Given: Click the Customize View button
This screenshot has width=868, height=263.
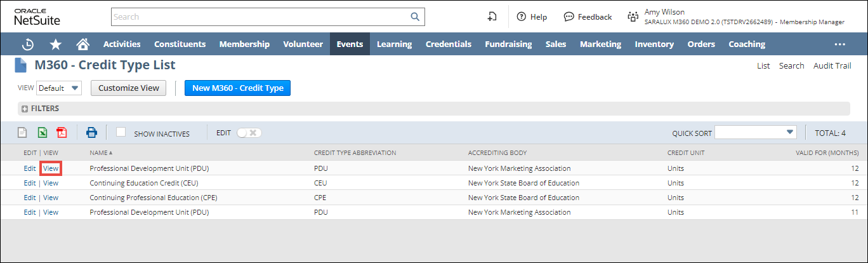Looking at the screenshot, I should coord(129,88).
